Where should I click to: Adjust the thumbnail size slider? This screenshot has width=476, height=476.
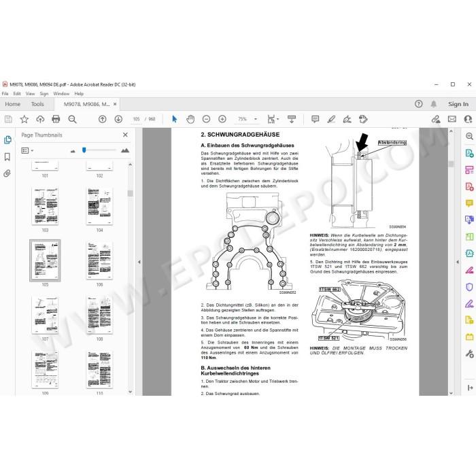tap(84, 150)
